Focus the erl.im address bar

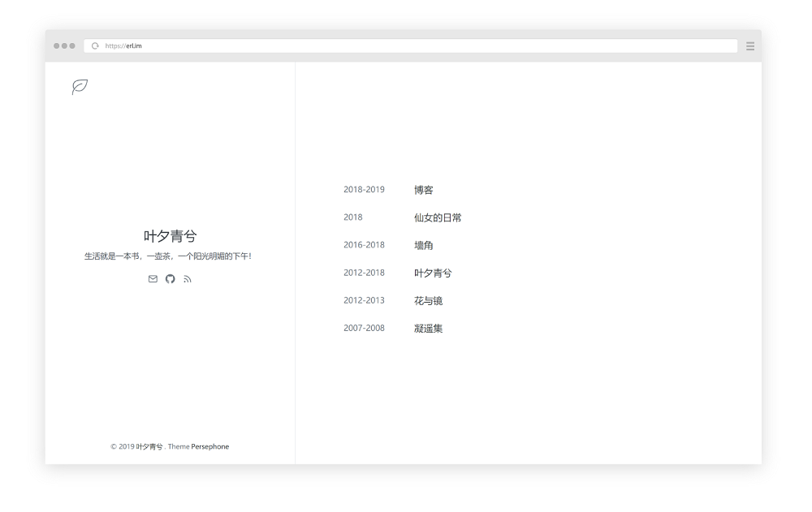[x=406, y=45]
